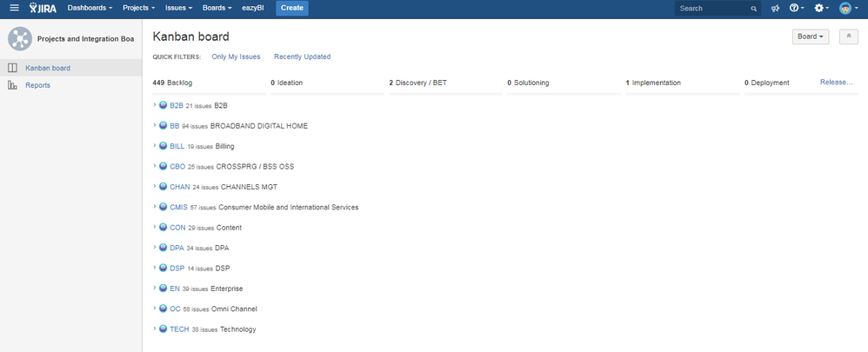This screenshot has width=868, height=352.
Task: Click the Create button
Action: coord(291,8)
